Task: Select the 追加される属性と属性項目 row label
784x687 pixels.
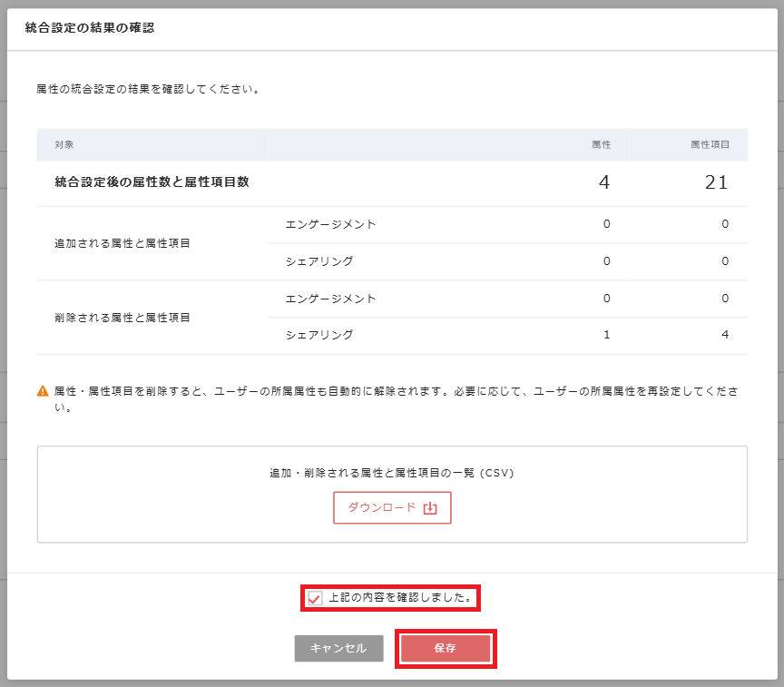Action: point(122,242)
